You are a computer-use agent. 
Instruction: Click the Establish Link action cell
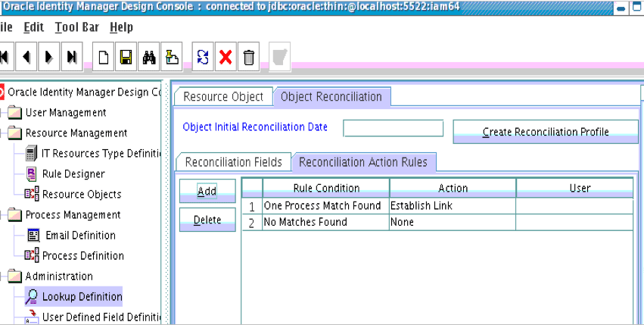[x=453, y=206]
